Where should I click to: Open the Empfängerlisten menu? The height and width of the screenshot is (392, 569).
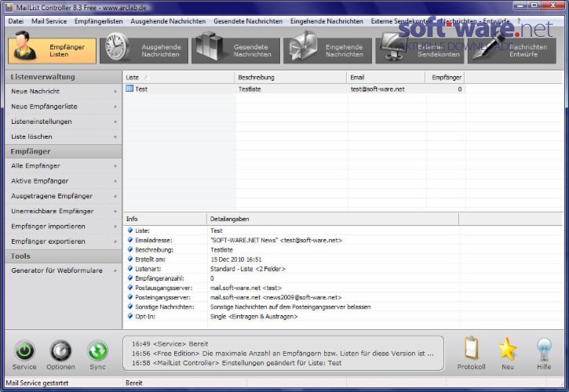tap(98, 21)
